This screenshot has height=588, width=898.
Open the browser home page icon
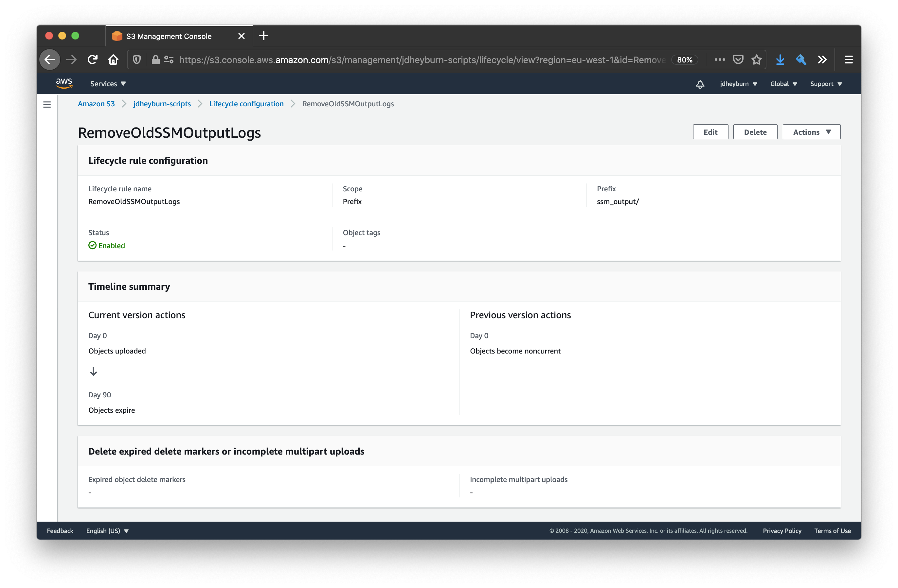click(x=113, y=60)
